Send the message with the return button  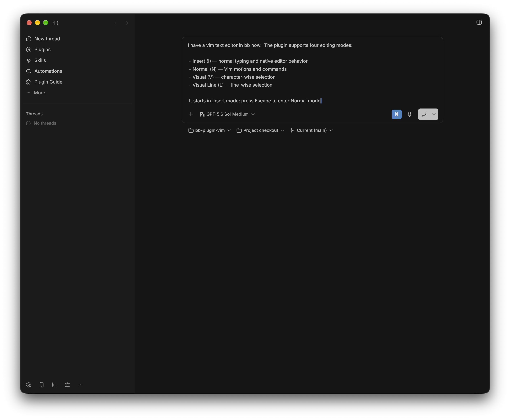[424, 114]
